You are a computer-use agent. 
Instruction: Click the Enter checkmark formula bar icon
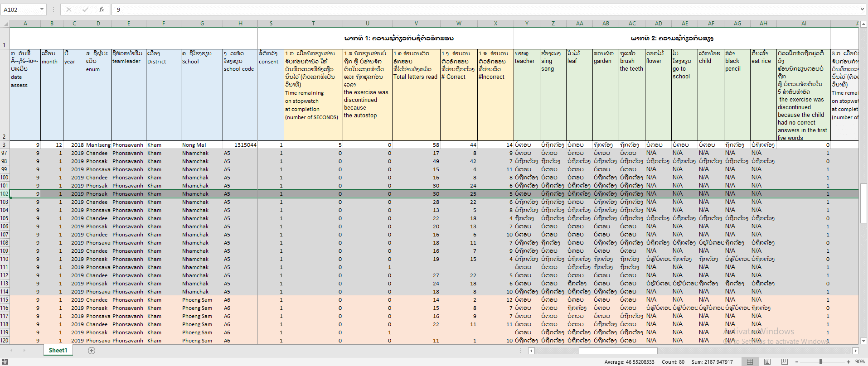pos(85,9)
